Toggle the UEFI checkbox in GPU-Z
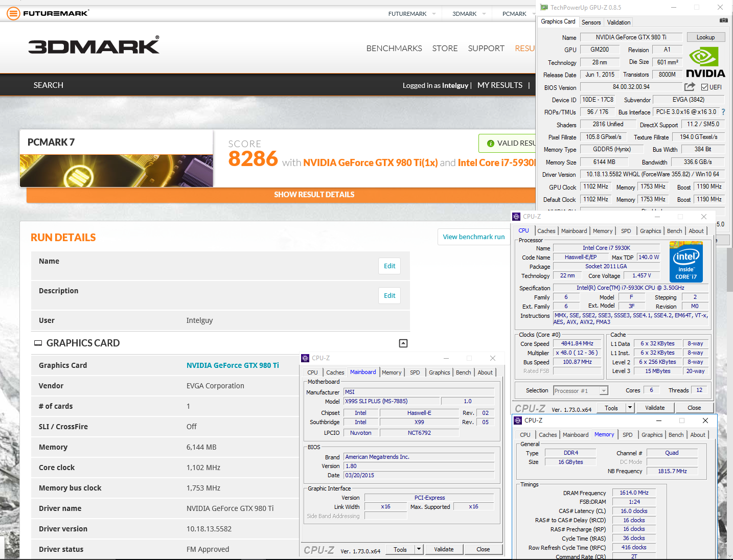733x560 pixels. tap(705, 87)
